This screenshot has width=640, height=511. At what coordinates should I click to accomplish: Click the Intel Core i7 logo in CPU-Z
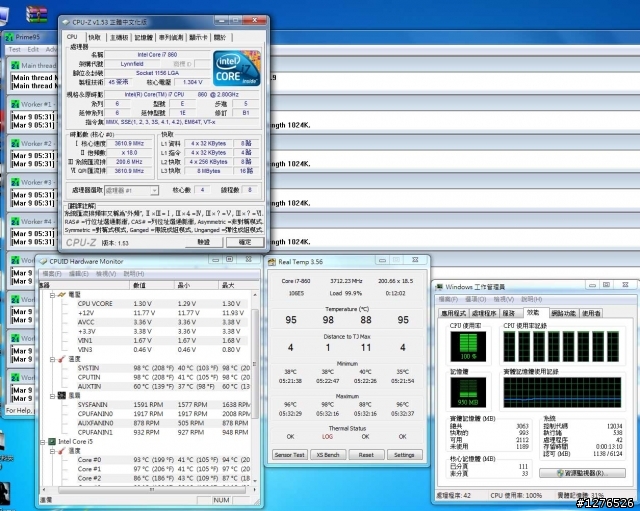point(236,68)
